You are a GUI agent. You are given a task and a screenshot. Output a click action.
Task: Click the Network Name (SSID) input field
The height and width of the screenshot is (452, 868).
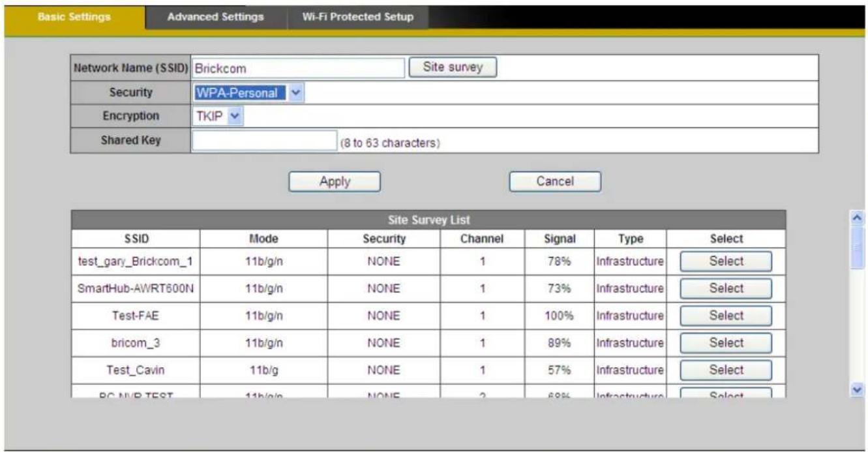299,68
